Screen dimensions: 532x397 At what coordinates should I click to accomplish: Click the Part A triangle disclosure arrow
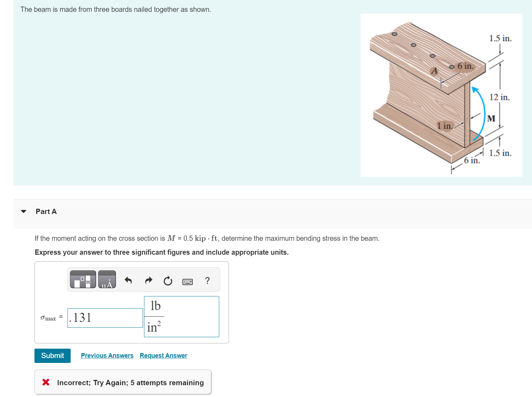[x=23, y=211]
